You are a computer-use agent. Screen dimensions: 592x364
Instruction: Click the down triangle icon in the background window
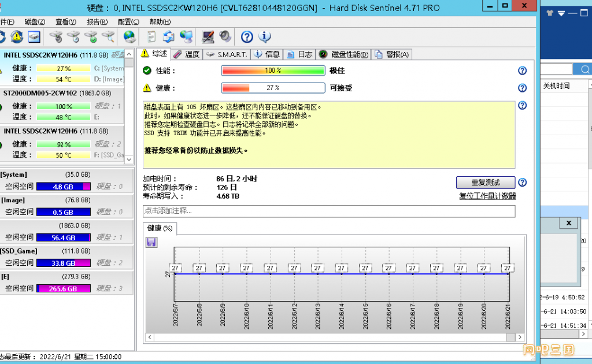click(x=561, y=13)
